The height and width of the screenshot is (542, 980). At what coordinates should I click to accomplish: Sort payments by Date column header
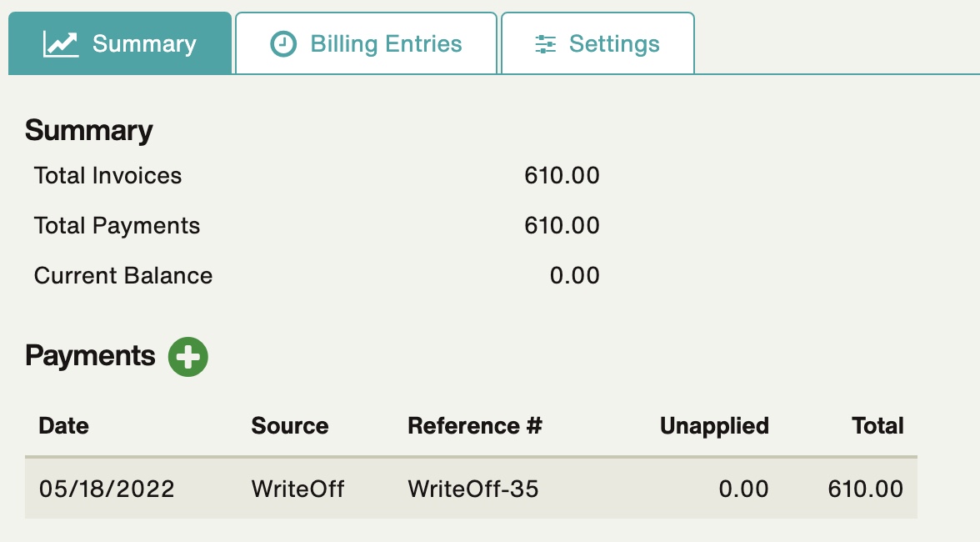pos(63,426)
